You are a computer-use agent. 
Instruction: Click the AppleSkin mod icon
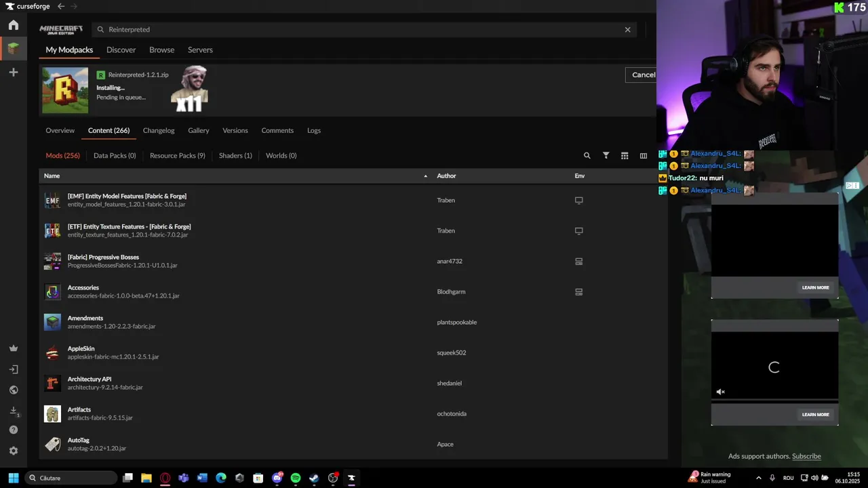click(52, 353)
